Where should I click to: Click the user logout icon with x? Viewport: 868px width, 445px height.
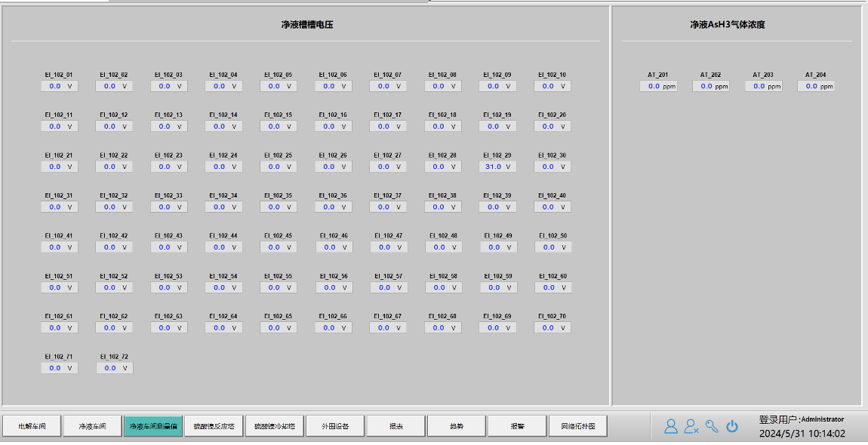(x=691, y=426)
